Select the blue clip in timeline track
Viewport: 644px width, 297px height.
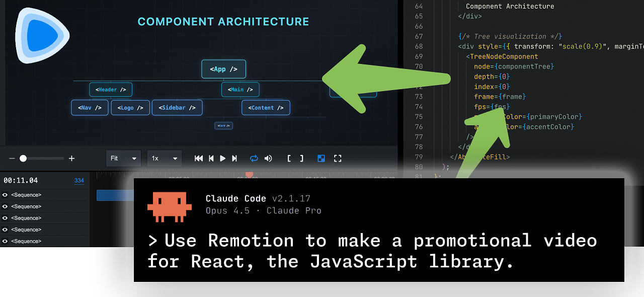(115, 195)
